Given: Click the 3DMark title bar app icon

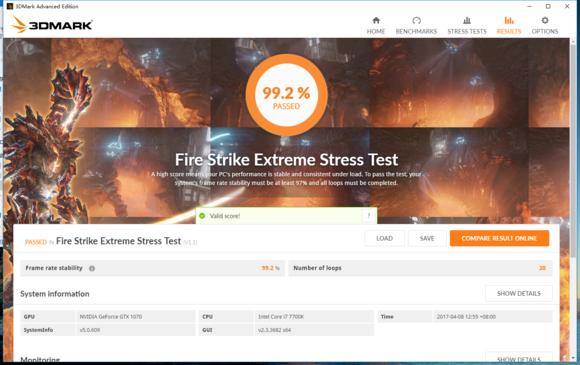Looking at the screenshot, I should 10,6.
